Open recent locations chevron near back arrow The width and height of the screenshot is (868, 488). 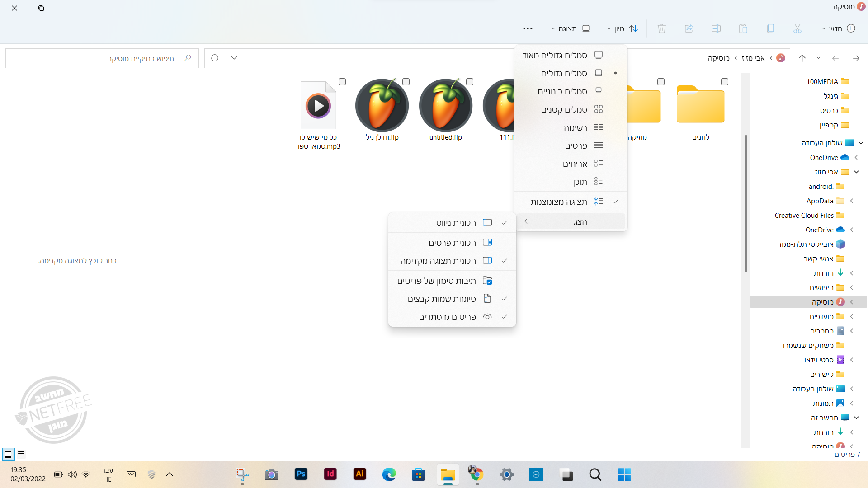click(x=818, y=58)
